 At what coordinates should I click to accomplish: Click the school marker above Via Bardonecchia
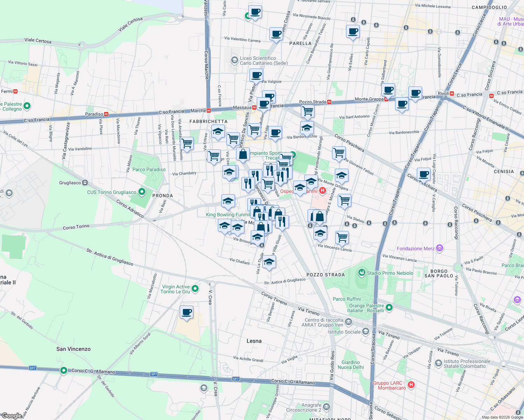(307, 128)
